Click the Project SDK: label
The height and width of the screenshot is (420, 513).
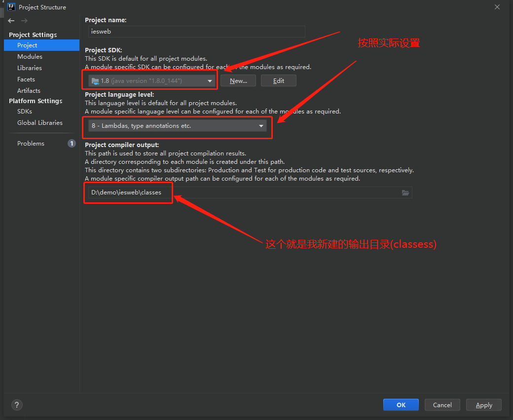pos(104,50)
